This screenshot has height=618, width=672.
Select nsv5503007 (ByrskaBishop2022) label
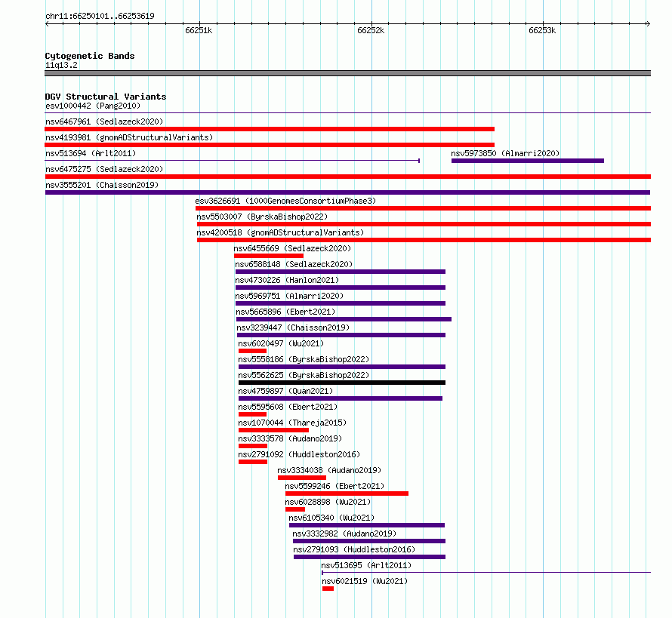262,217
